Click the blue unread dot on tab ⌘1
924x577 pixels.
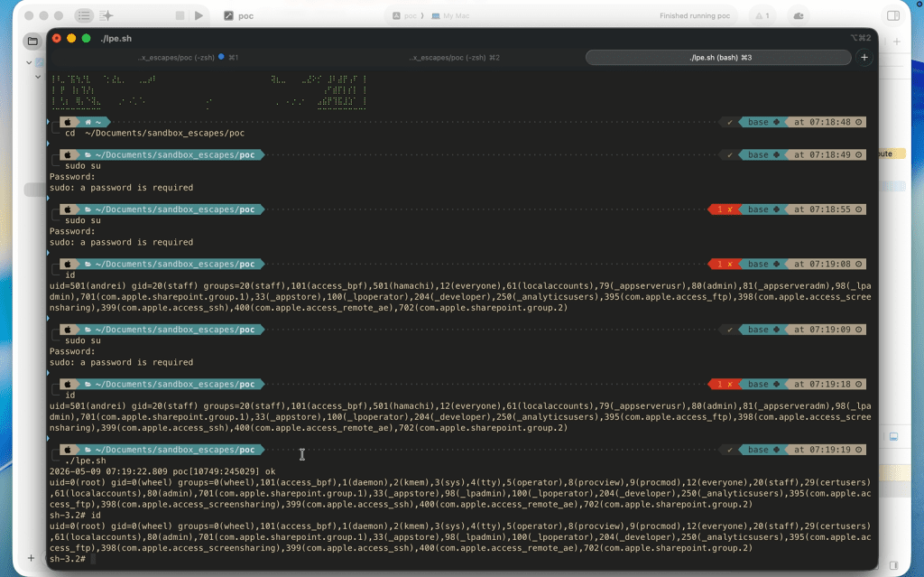221,57
